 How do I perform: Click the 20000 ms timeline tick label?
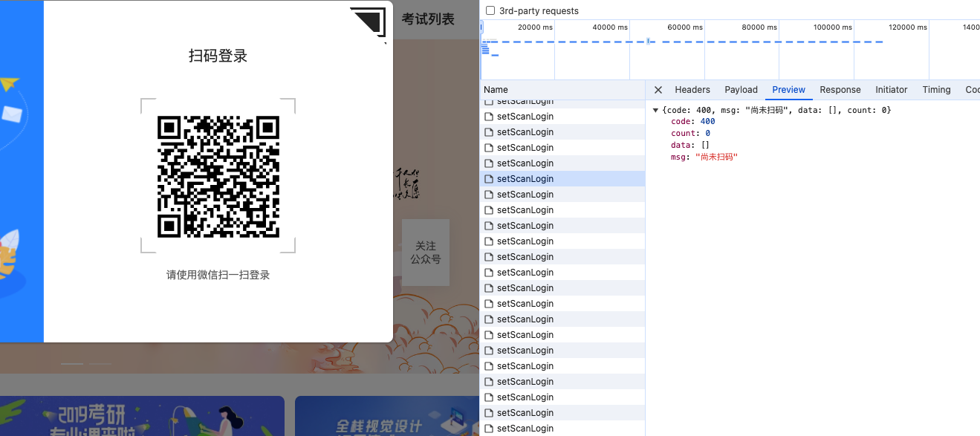[535, 27]
